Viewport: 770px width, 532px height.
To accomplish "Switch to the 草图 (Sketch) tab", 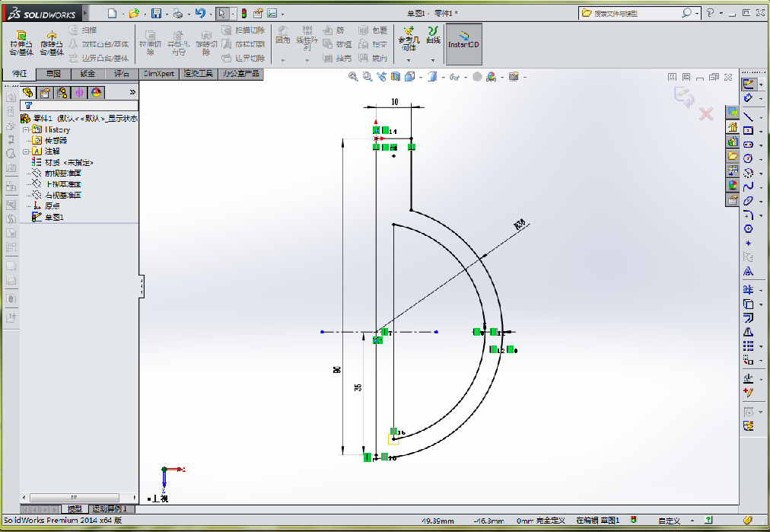I will tap(53, 74).
